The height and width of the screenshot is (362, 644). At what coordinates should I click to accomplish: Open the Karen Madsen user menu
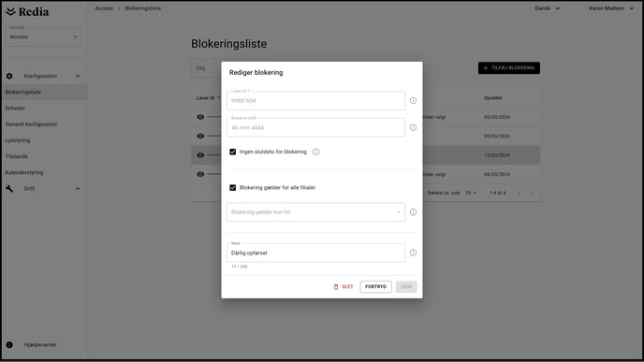(x=611, y=8)
